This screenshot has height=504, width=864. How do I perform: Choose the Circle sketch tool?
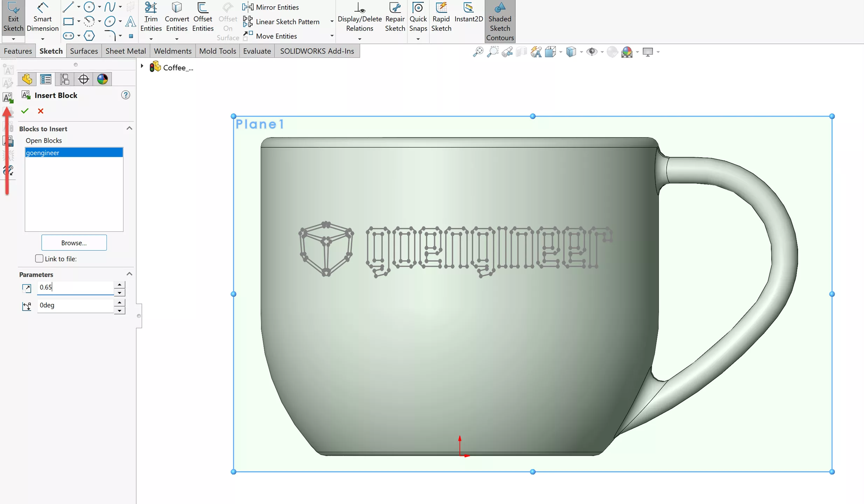tap(89, 7)
